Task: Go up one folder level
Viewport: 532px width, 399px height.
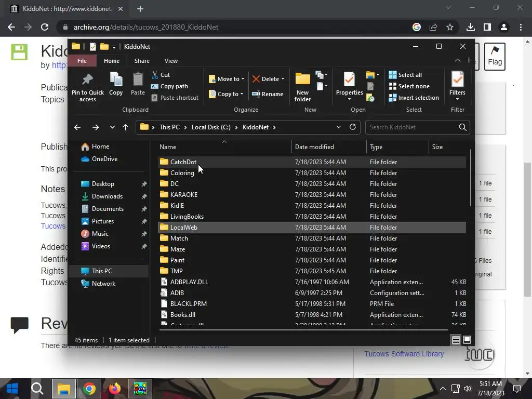Action: coord(126,127)
